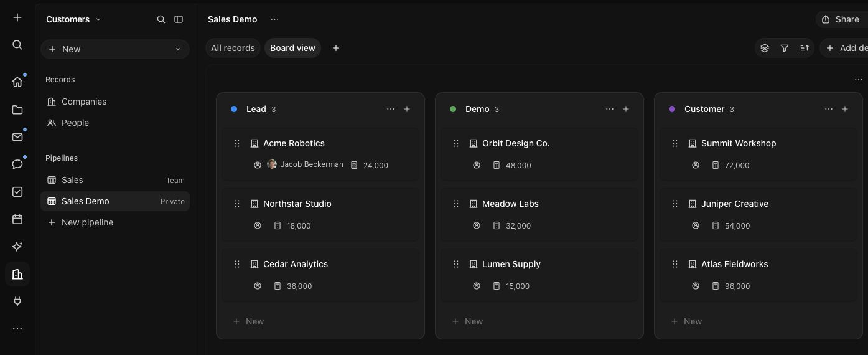Click the New row under Lead column

tap(320, 321)
